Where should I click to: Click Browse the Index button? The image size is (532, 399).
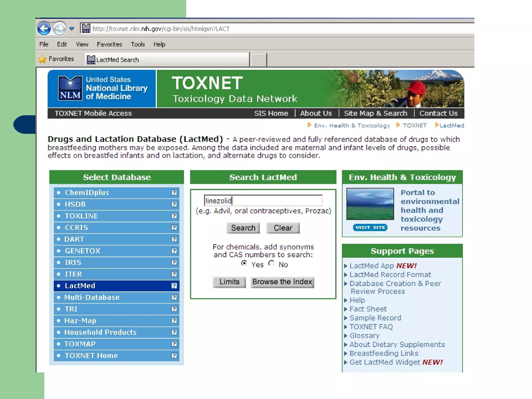tap(282, 282)
